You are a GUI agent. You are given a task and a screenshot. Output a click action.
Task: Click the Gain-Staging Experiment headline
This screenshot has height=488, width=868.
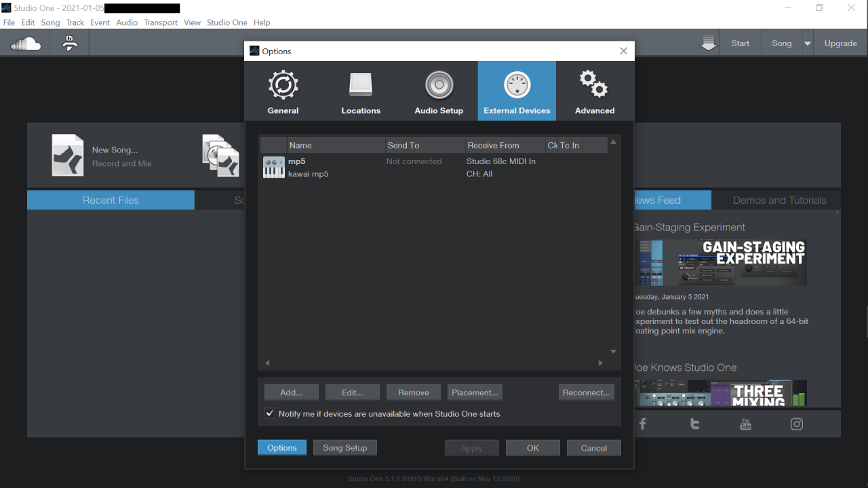[x=688, y=227]
